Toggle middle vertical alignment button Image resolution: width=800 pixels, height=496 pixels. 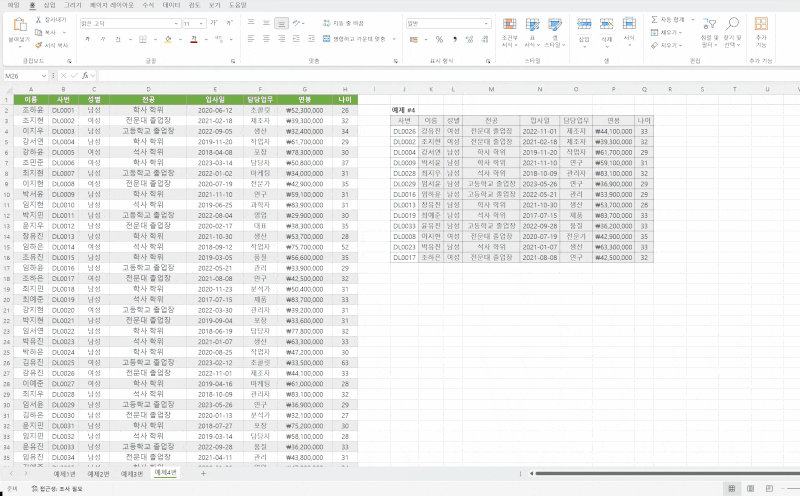pos(266,22)
